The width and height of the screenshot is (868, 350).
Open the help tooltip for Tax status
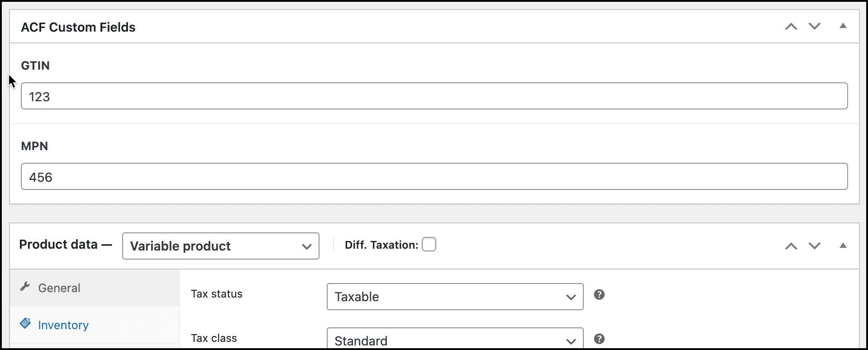click(600, 295)
